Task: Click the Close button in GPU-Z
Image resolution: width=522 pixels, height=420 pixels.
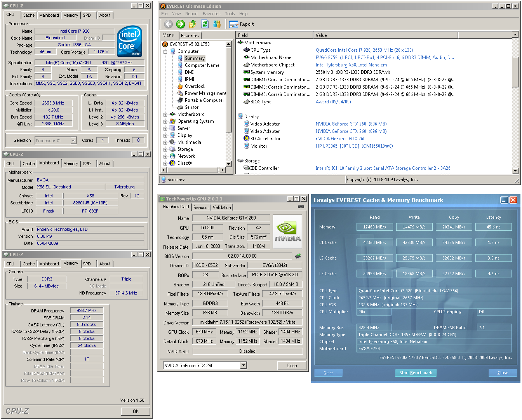Action: [x=292, y=366]
